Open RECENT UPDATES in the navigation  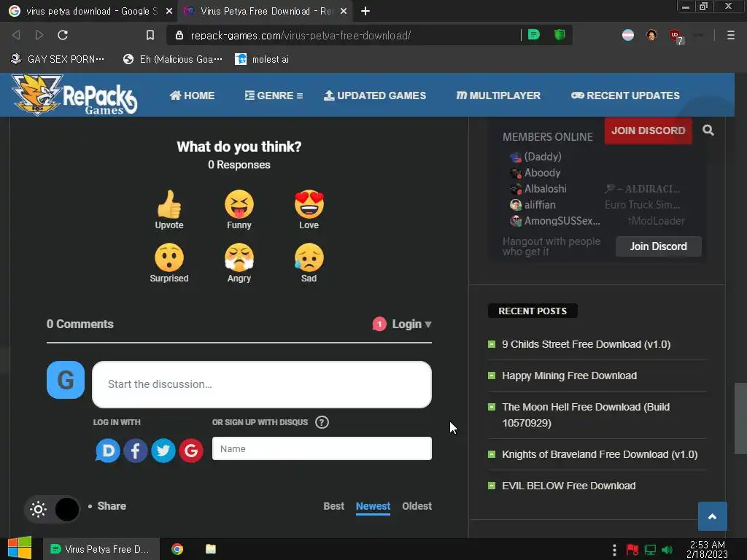coord(625,96)
